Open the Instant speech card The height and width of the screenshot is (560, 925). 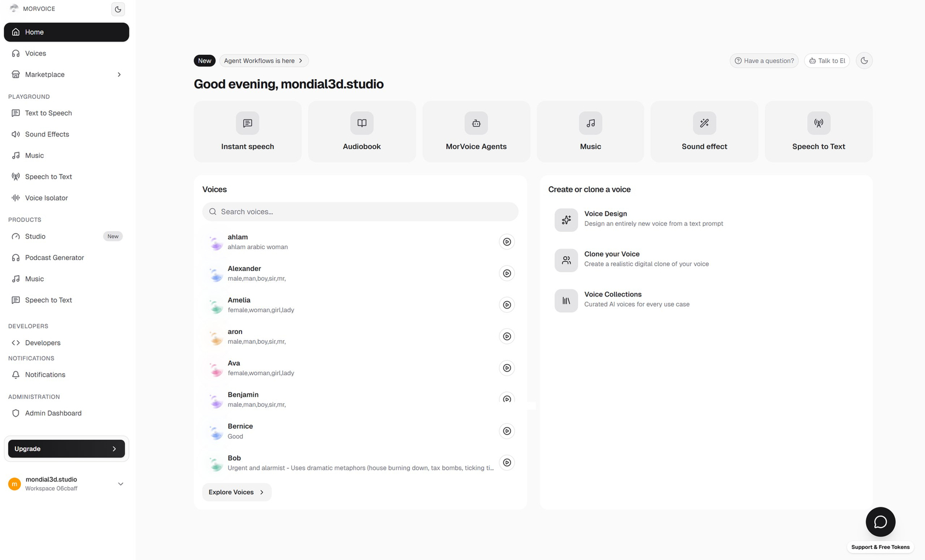point(247,132)
